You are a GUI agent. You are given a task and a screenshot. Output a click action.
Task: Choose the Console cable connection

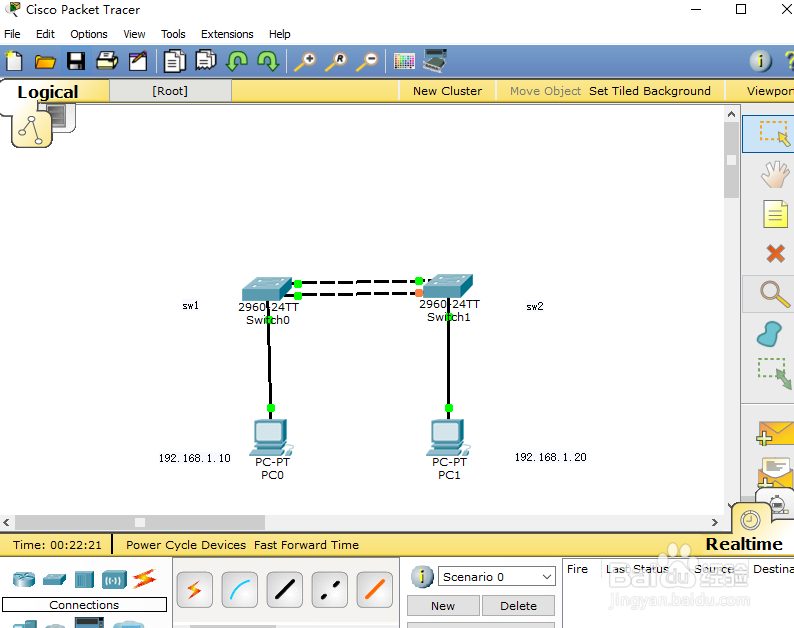[240, 590]
